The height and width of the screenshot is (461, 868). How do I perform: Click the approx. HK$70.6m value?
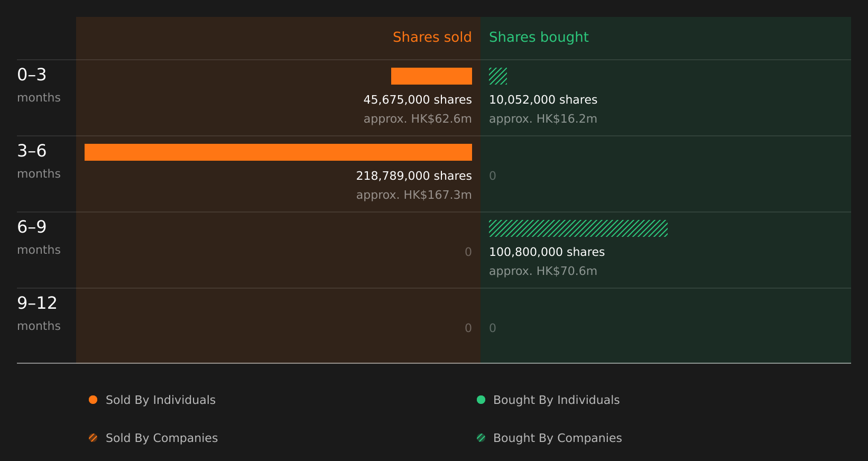click(x=543, y=271)
